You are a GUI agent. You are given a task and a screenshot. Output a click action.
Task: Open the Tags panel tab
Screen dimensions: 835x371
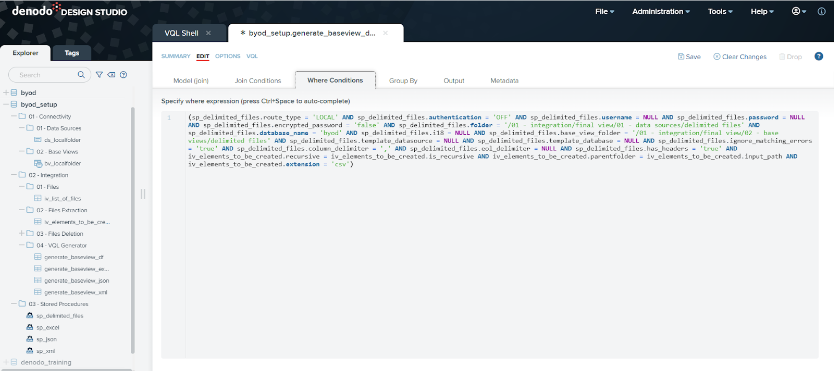[72, 53]
